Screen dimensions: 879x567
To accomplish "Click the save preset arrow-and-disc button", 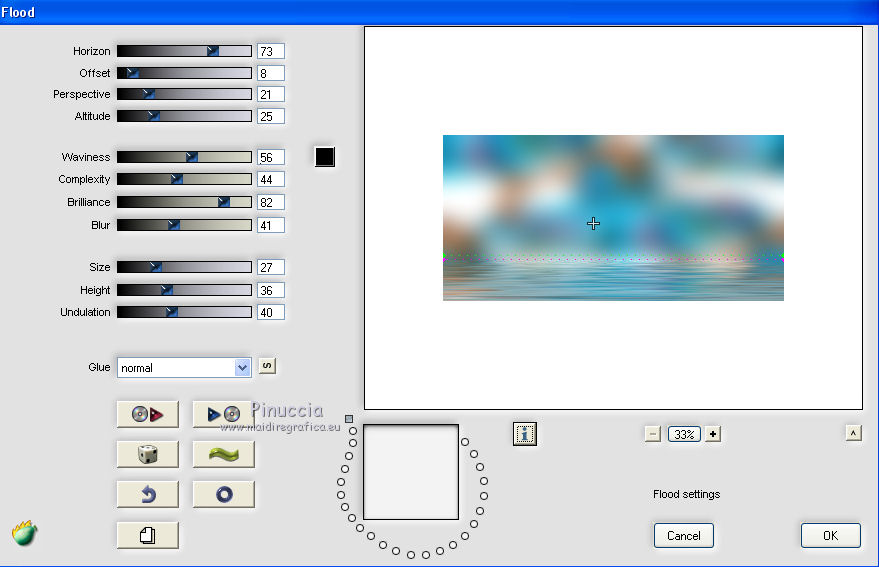I will [223, 414].
